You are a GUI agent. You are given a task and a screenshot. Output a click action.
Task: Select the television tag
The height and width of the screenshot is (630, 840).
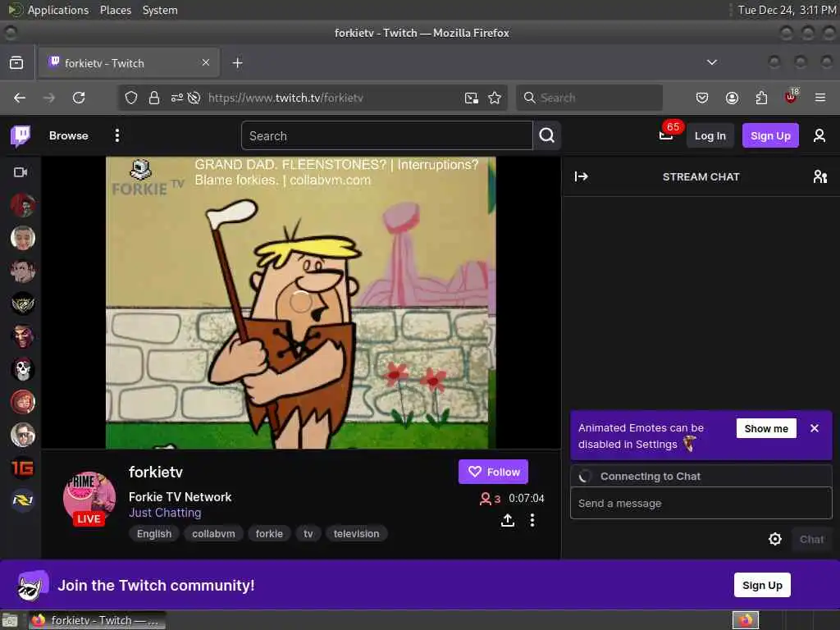(x=356, y=533)
